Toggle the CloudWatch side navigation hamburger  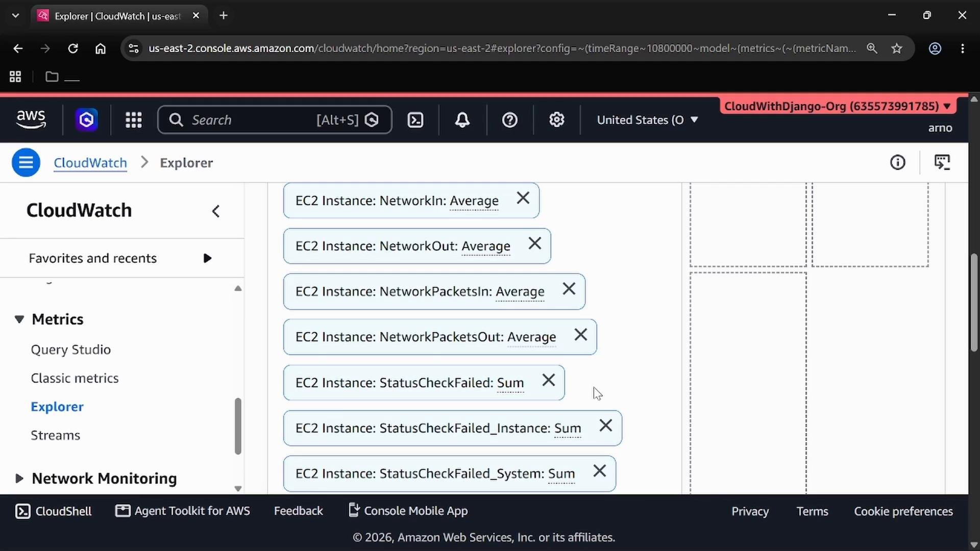(26, 163)
